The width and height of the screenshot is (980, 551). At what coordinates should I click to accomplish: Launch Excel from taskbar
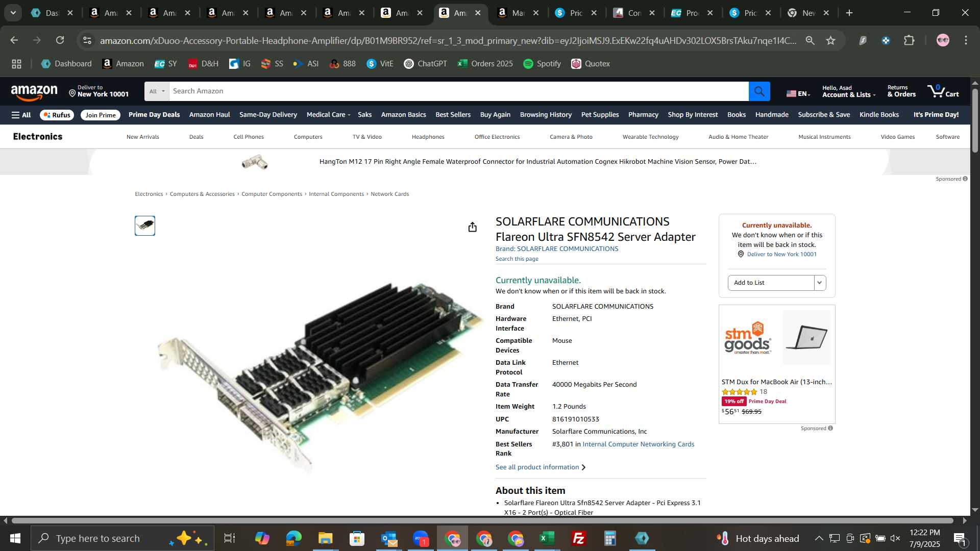[x=547, y=538]
